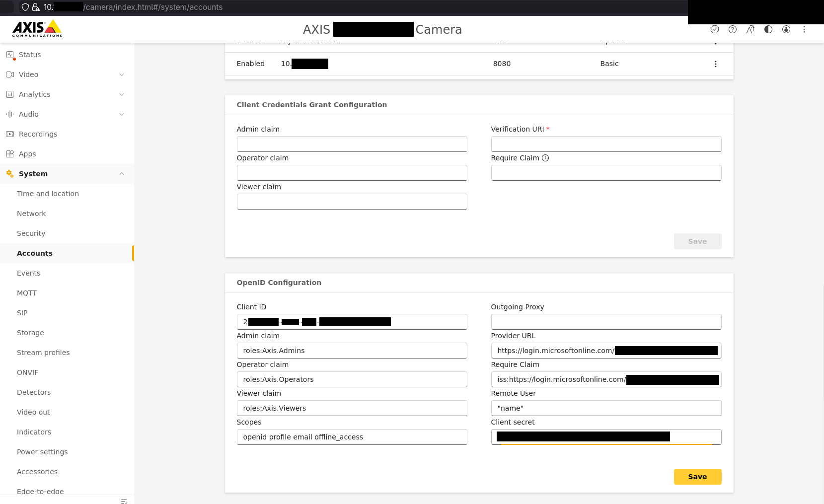Open the MQTT settings page

coord(27,293)
